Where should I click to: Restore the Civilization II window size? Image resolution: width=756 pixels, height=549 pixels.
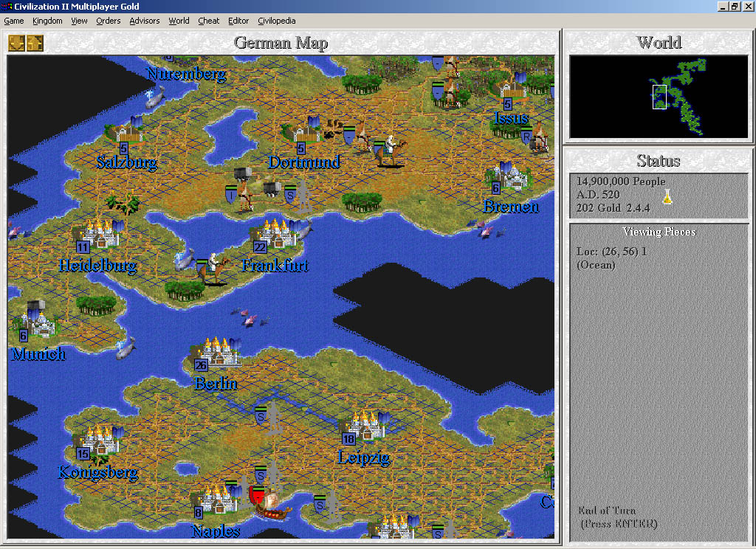[x=735, y=6]
